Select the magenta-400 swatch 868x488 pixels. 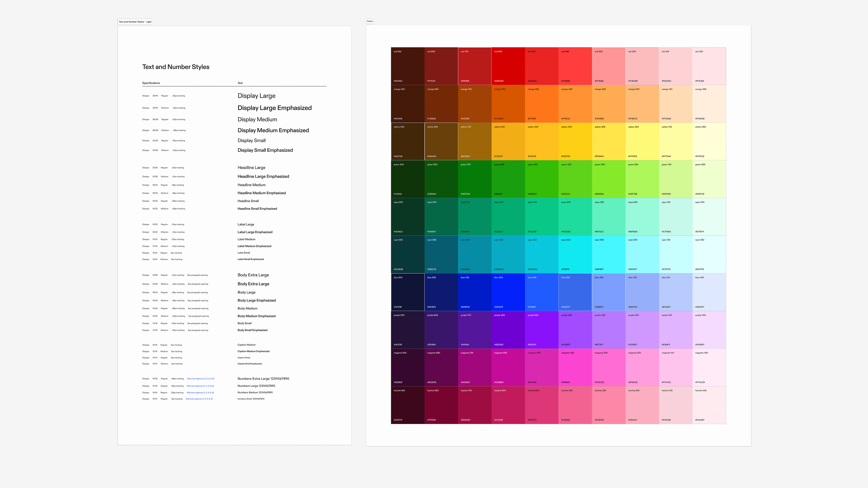point(575,368)
